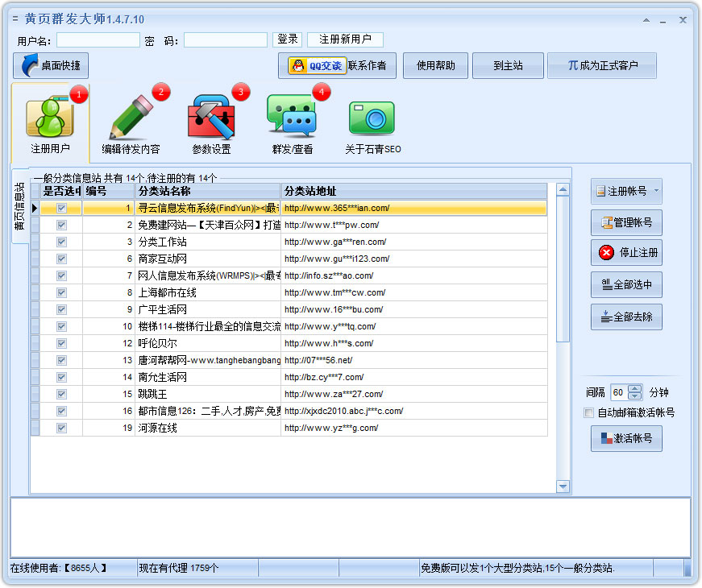
Task: Expand the 注册帐号 dropdown arrow
Action: [656, 191]
